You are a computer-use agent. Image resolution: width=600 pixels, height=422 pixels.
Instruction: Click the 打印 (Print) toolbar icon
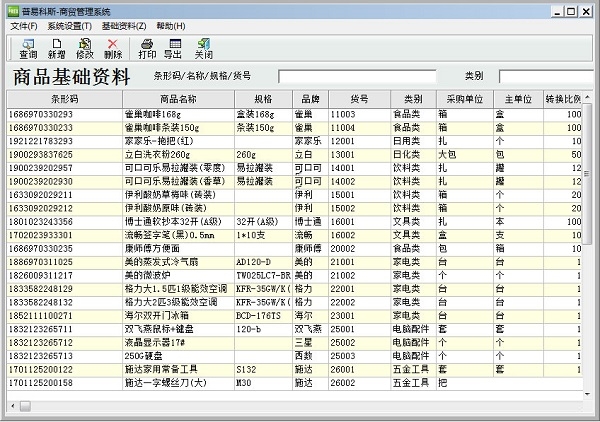[x=146, y=48]
